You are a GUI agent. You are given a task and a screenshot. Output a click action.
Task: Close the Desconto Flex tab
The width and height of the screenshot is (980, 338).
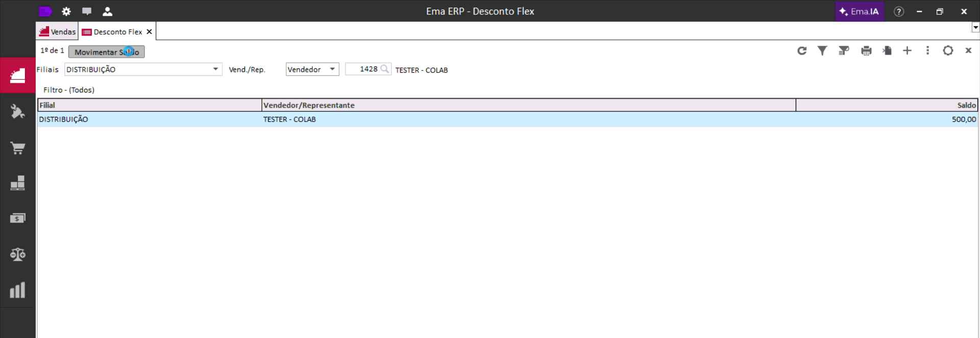[150, 32]
